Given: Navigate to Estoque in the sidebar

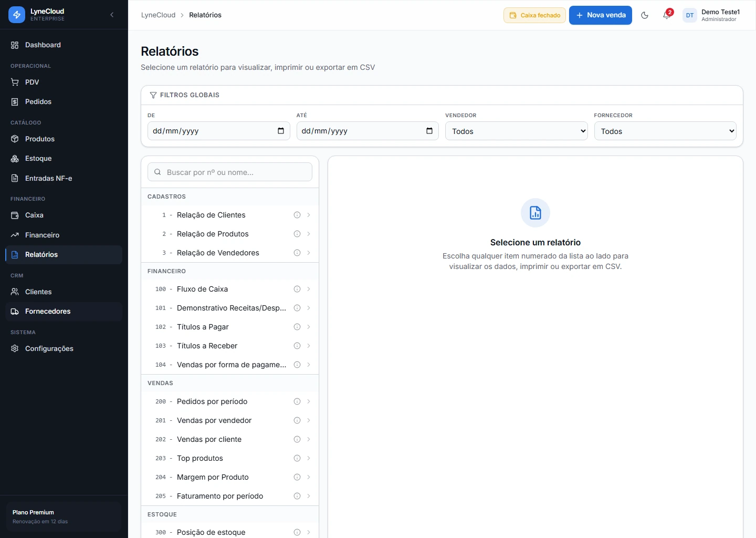Looking at the screenshot, I should pyautogui.click(x=64, y=158).
